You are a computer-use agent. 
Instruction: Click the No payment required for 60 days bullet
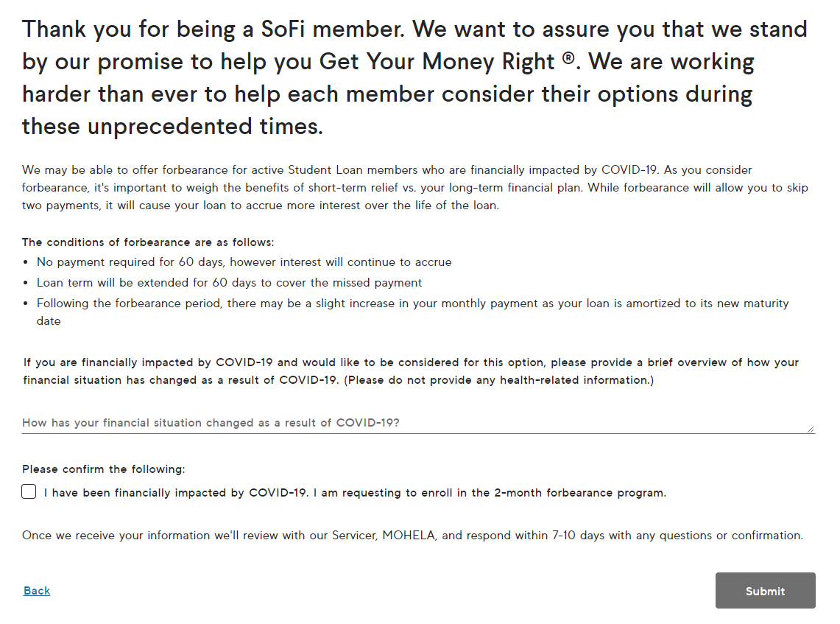click(x=244, y=262)
